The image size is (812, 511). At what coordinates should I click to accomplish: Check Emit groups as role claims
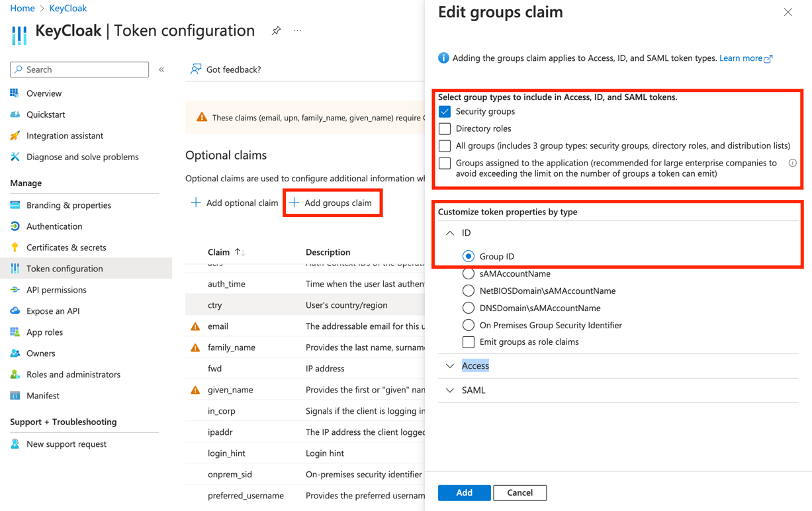469,342
